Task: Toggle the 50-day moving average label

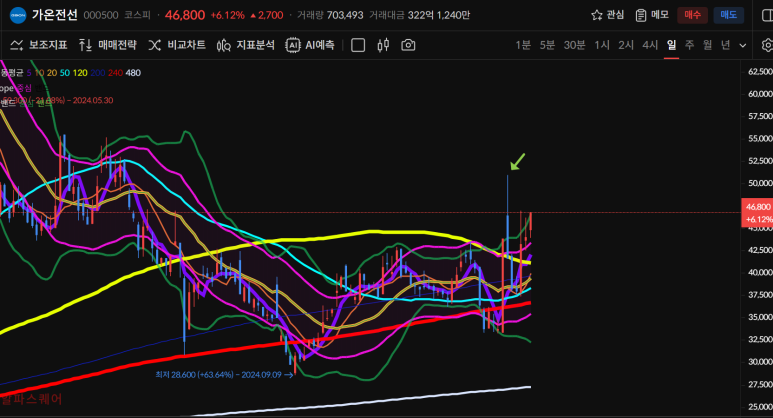Action: pyautogui.click(x=65, y=73)
